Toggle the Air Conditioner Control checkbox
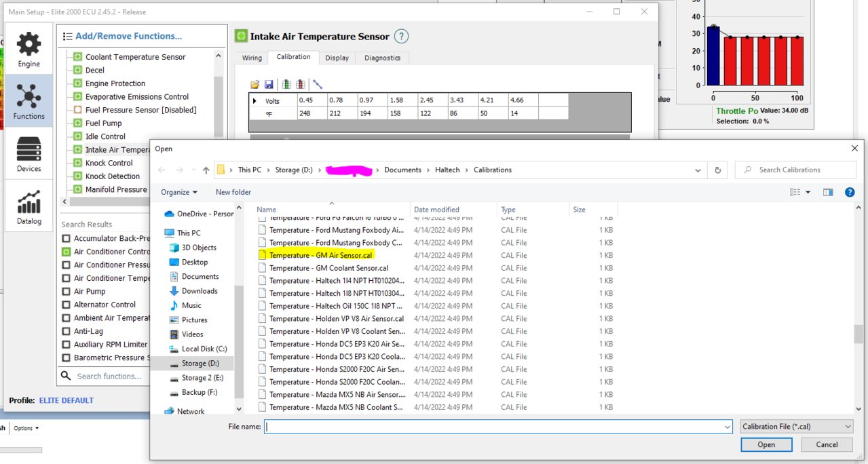This screenshot has height=464, width=868. pos(66,252)
